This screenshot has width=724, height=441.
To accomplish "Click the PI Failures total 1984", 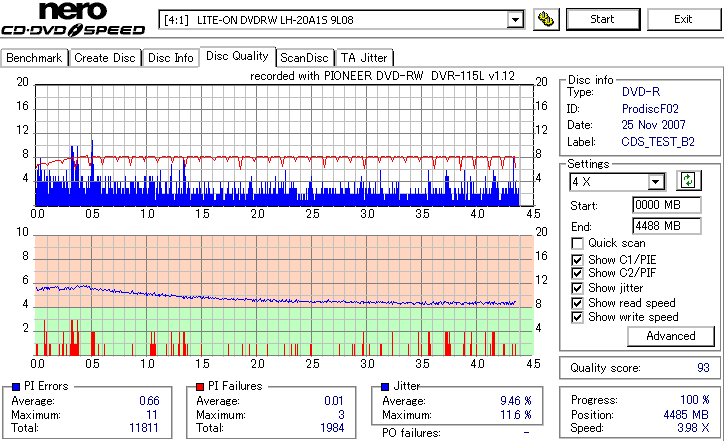I will (332, 428).
